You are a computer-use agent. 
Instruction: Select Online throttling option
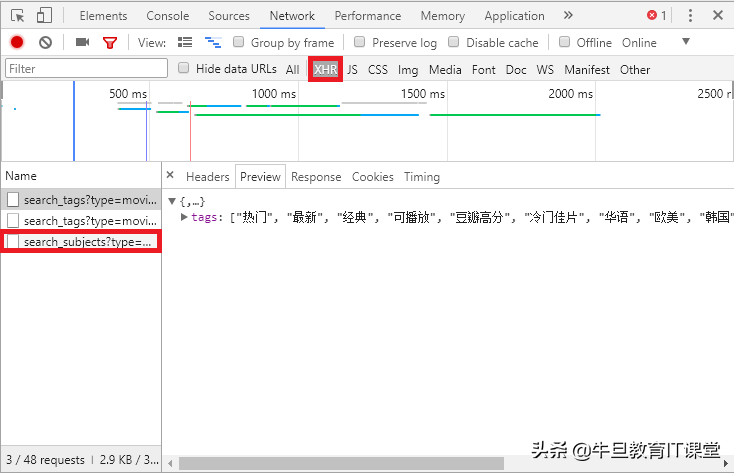tap(639, 43)
